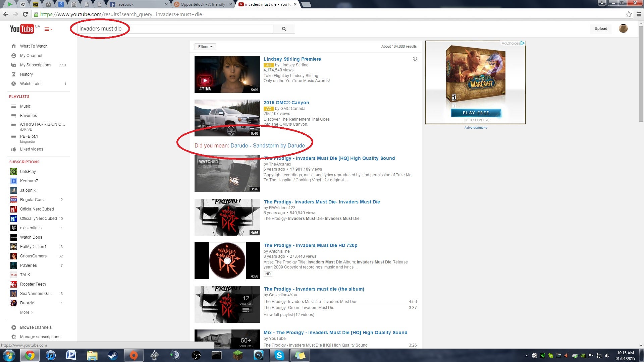This screenshot has height=362, width=644.
Task: Open 2015 GMC Canyon ad title
Action: coord(286,103)
